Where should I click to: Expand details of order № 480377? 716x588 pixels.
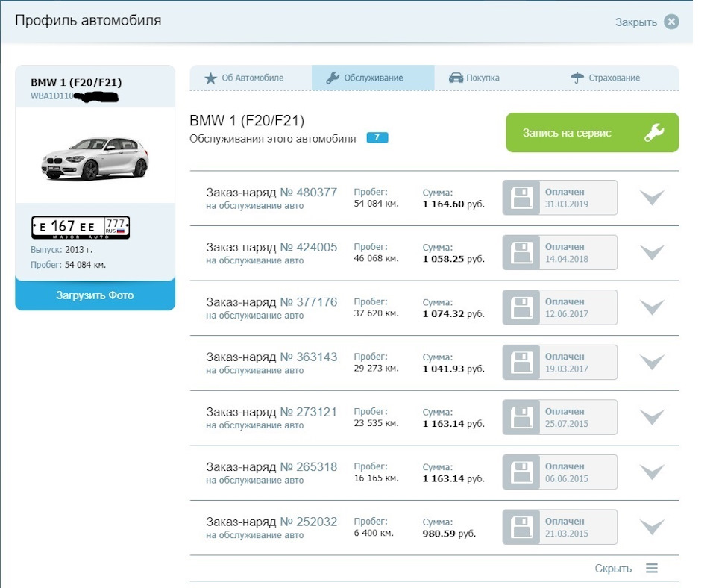click(652, 198)
